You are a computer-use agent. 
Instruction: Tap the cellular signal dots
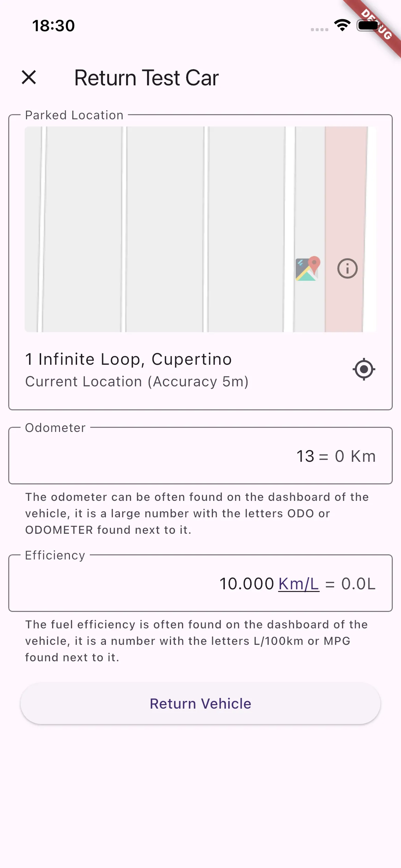point(319,29)
